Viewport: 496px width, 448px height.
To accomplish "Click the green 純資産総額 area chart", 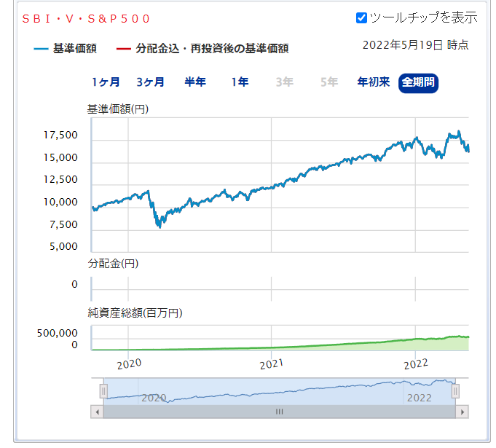I will coord(408,344).
